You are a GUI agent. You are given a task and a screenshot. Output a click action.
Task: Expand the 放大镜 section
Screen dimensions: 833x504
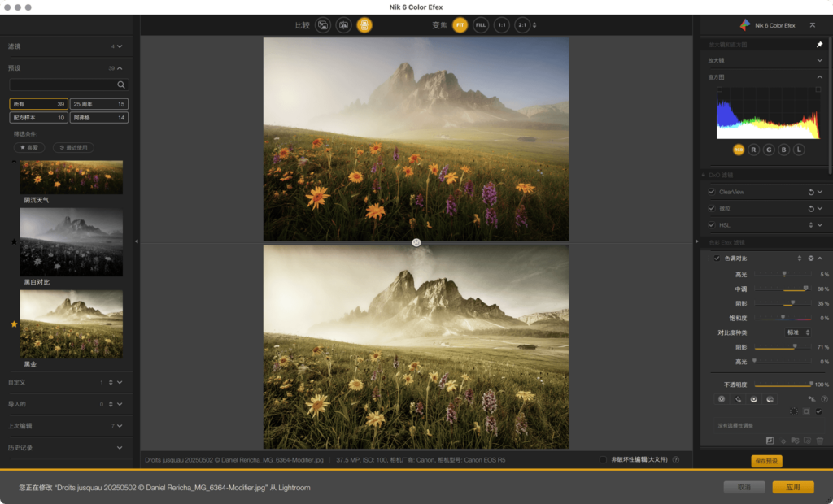point(820,60)
